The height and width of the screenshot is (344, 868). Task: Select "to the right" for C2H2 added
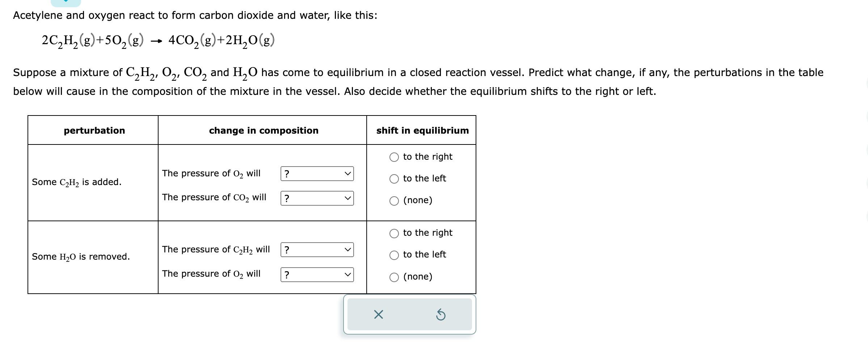pos(394,157)
